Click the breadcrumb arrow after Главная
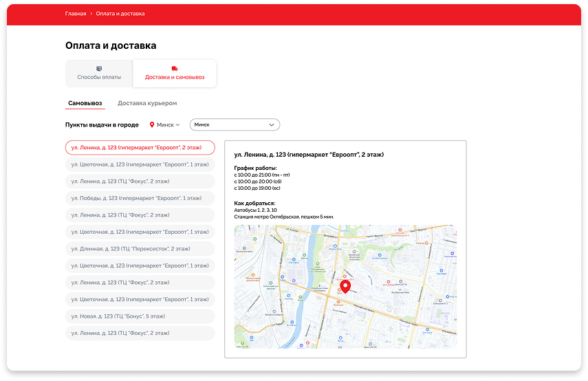Viewport: 588px width, 381px height. [x=91, y=14]
